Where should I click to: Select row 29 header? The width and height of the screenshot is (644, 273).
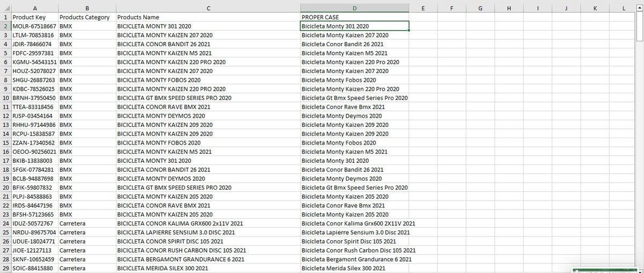coord(5,268)
